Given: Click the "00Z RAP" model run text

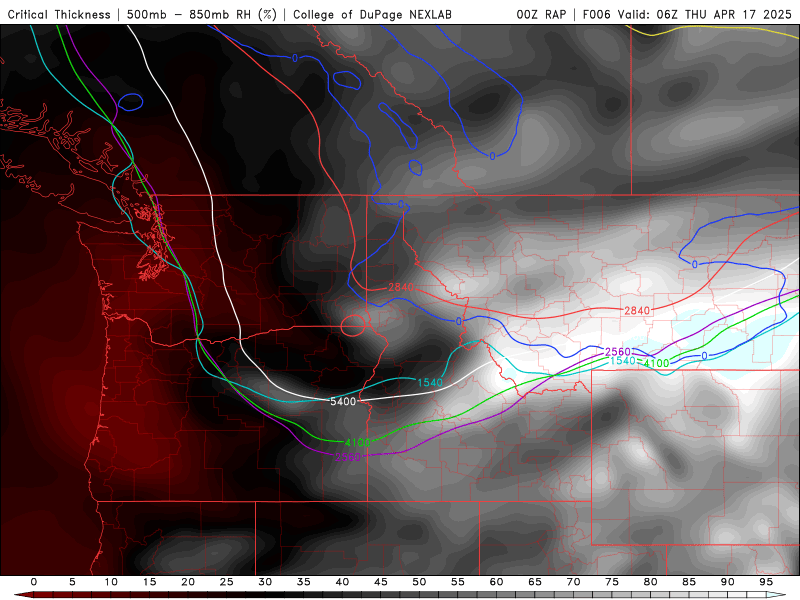Looking at the screenshot, I should point(541,15).
